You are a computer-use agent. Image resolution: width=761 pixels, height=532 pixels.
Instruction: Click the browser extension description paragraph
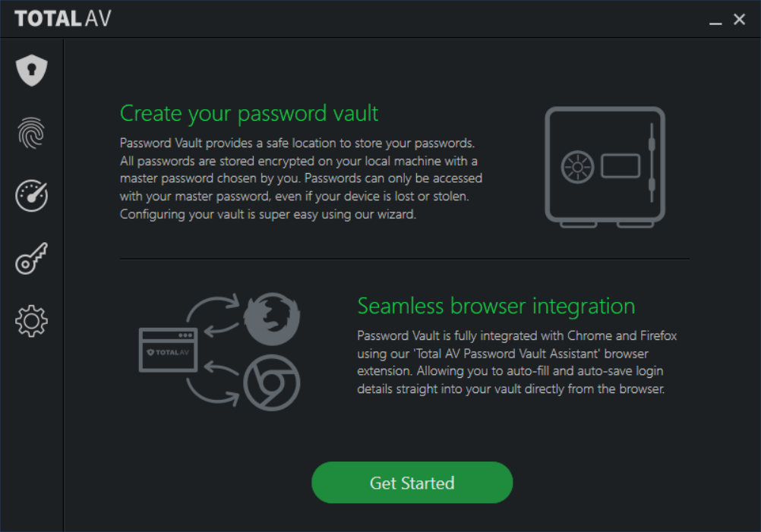(517, 362)
